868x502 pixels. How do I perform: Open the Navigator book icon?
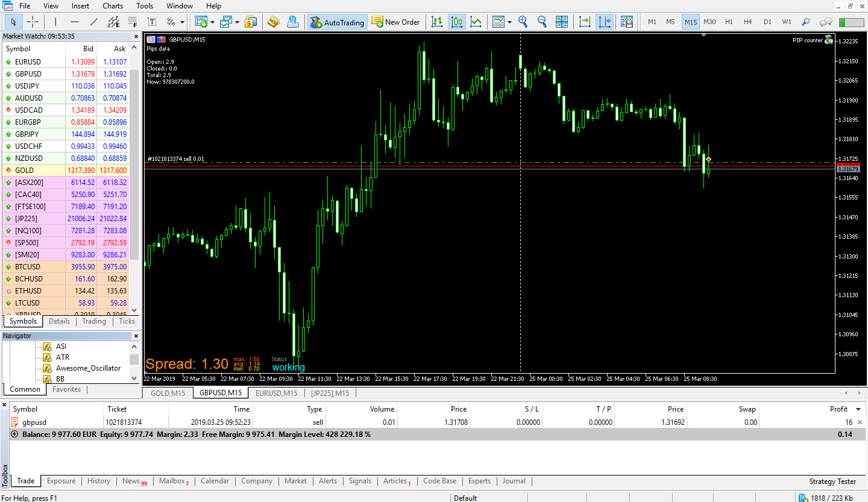tap(274, 22)
